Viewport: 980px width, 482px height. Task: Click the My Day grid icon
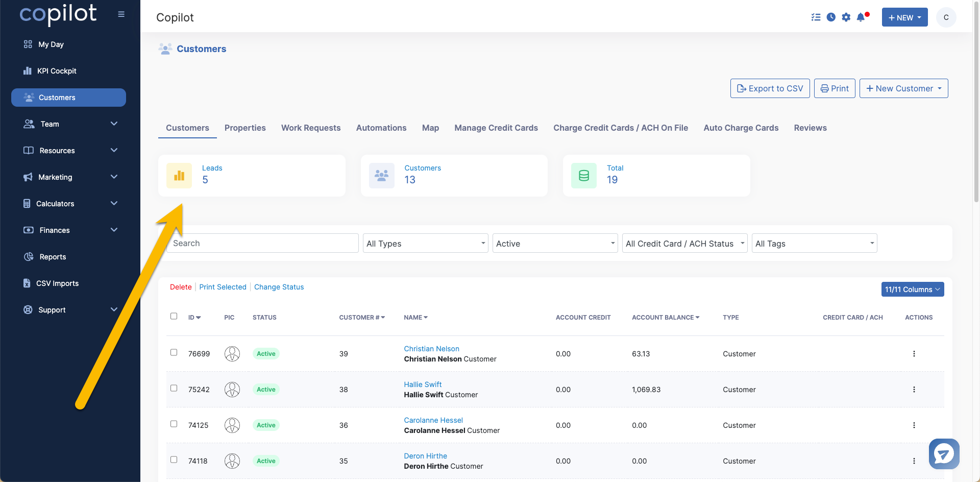28,44
